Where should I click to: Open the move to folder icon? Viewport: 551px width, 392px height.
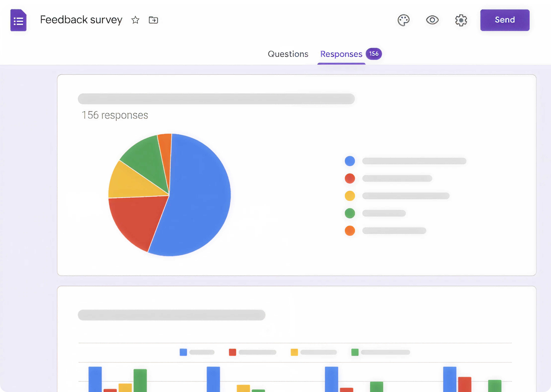pyautogui.click(x=153, y=20)
